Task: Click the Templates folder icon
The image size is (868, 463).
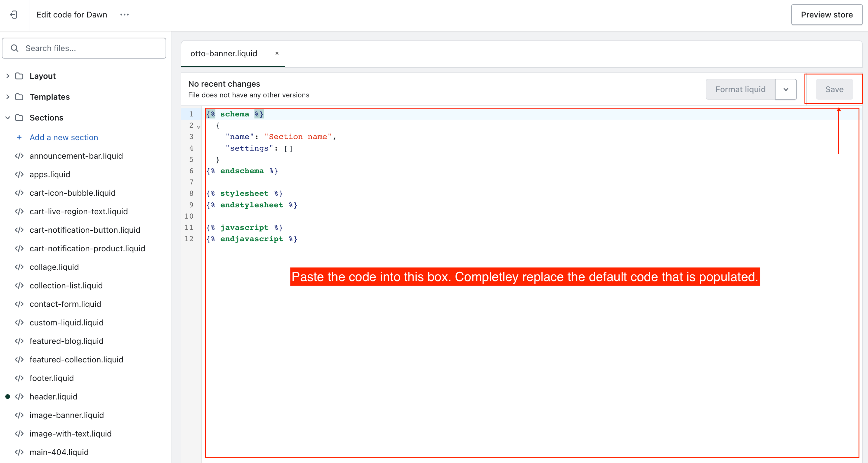Action: pyautogui.click(x=19, y=97)
